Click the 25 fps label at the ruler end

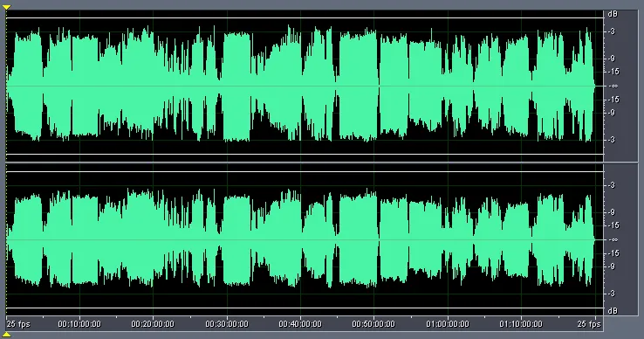point(589,324)
